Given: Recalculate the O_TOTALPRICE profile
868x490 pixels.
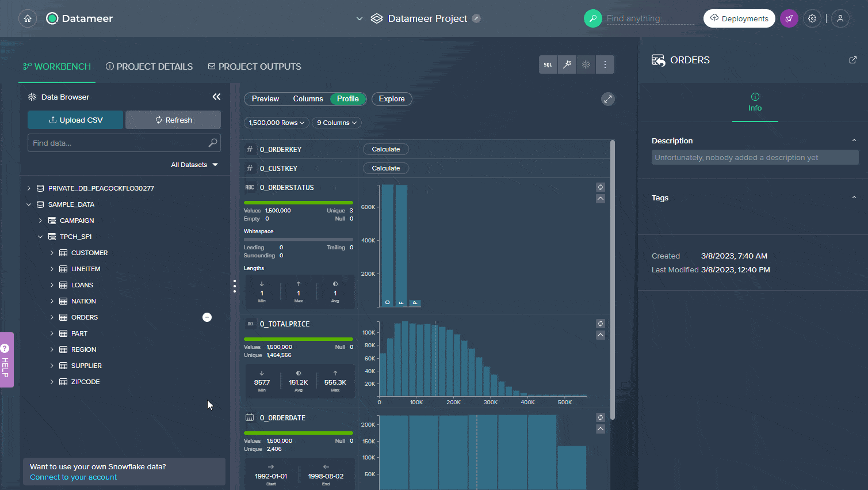Looking at the screenshot, I should click(x=601, y=324).
